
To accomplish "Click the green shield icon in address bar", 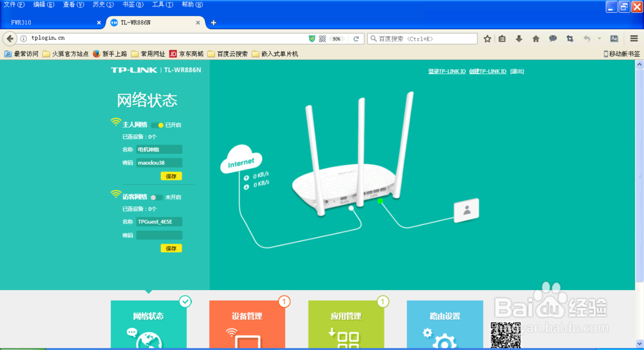I will point(312,39).
